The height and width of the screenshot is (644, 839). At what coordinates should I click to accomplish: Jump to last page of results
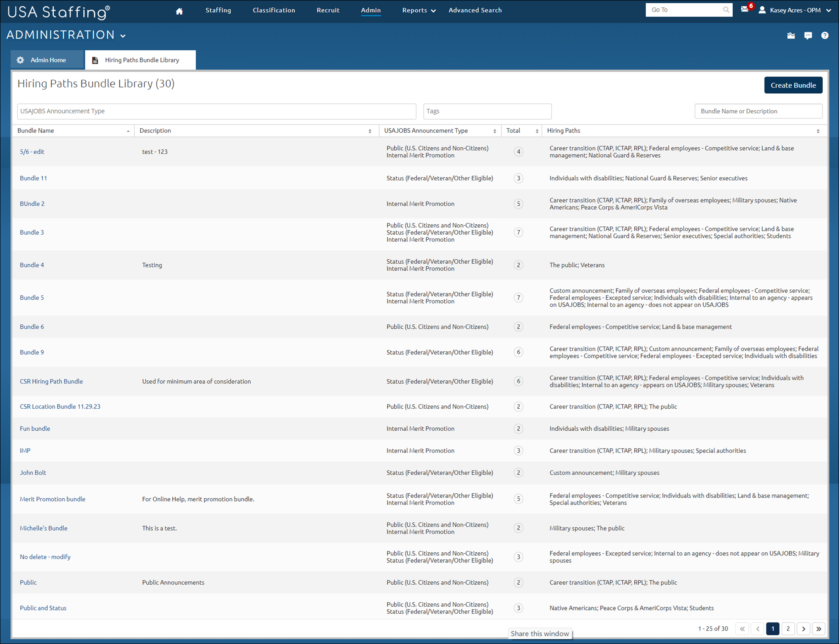pos(819,629)
